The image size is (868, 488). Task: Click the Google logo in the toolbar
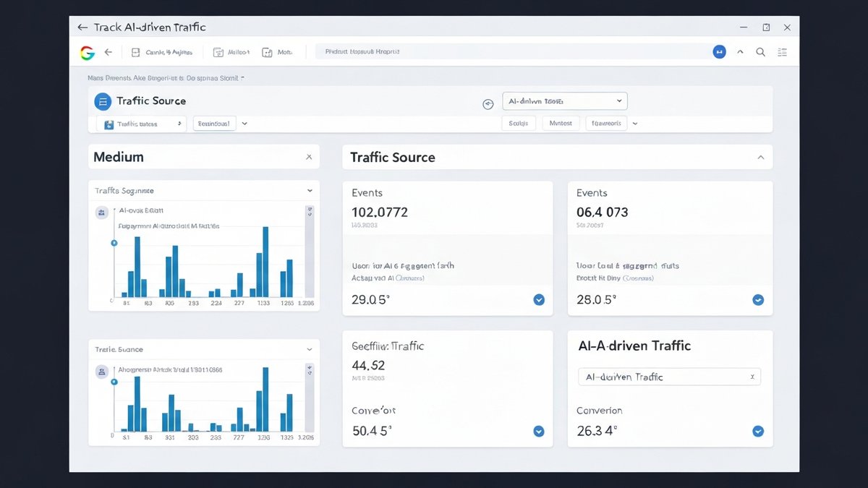pyautogui.click(x=88, y=53)
